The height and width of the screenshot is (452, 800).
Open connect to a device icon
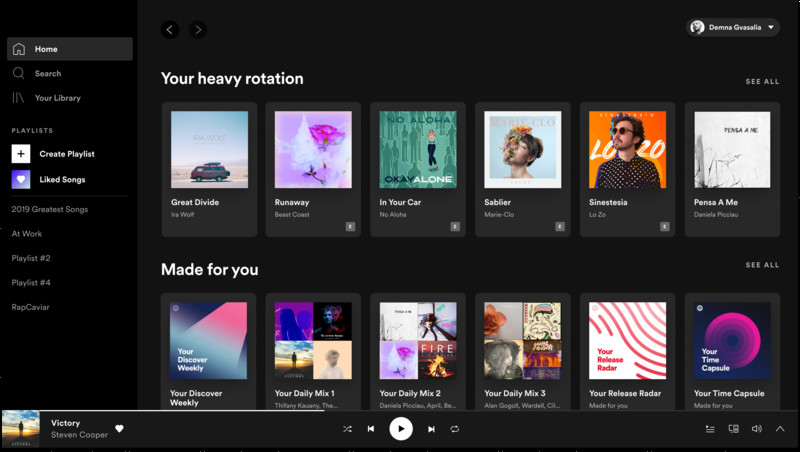(733, 429)
